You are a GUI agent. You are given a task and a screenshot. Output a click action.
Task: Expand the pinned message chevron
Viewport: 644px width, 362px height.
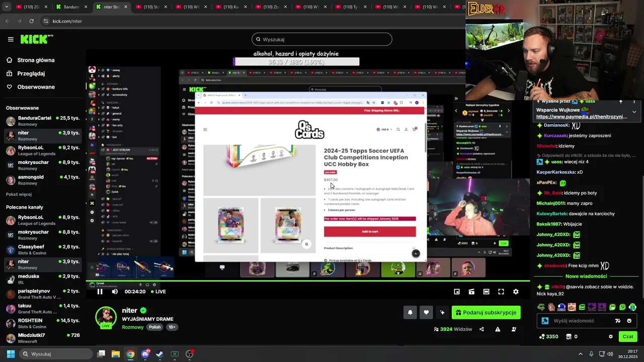(634, 112)
